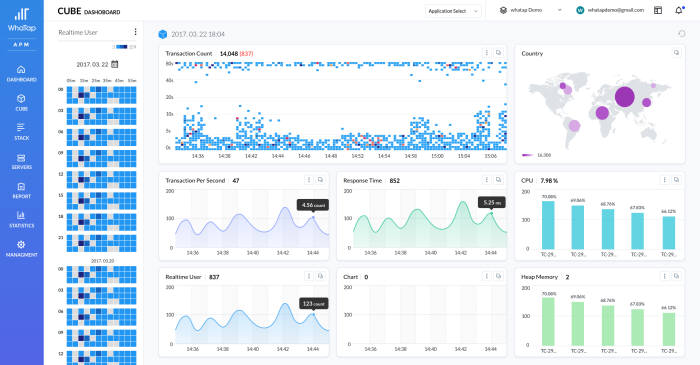Open the whatap Demo project dropdown
Screen dimensions: 700x365
tap(530, 10)
